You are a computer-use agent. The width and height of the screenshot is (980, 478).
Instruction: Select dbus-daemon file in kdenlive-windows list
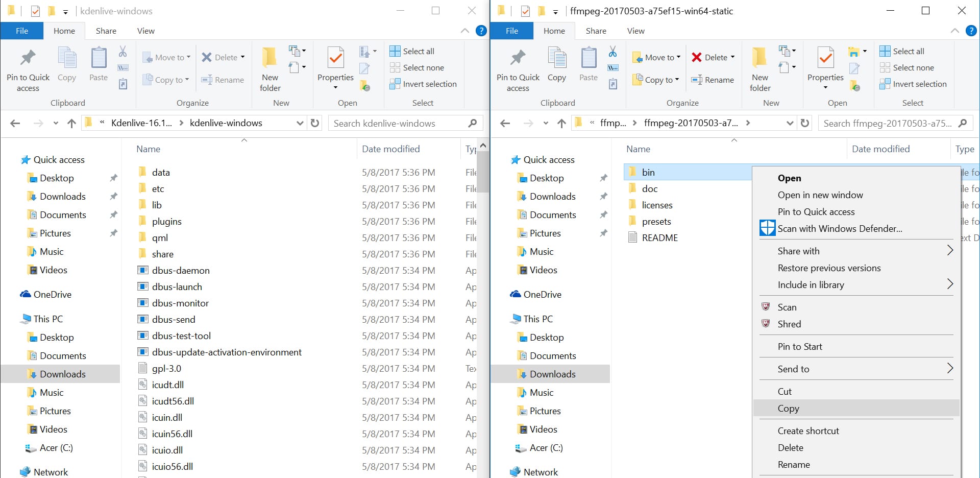[181, 270]
